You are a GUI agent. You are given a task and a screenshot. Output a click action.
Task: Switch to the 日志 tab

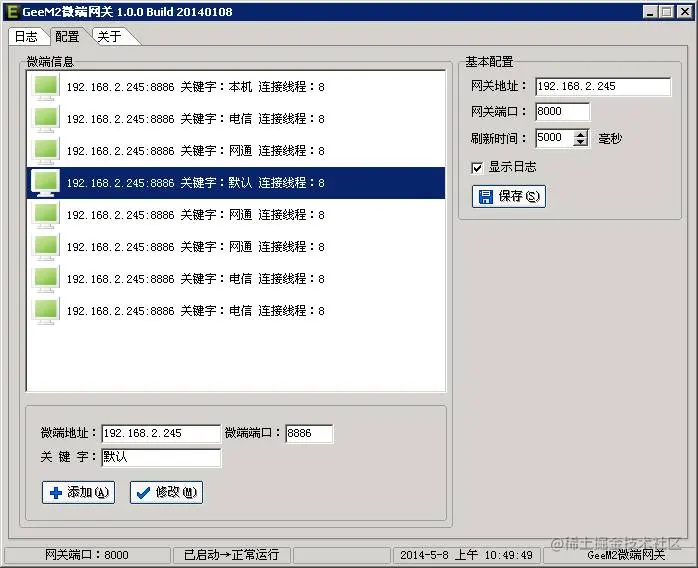pos(26,37)
